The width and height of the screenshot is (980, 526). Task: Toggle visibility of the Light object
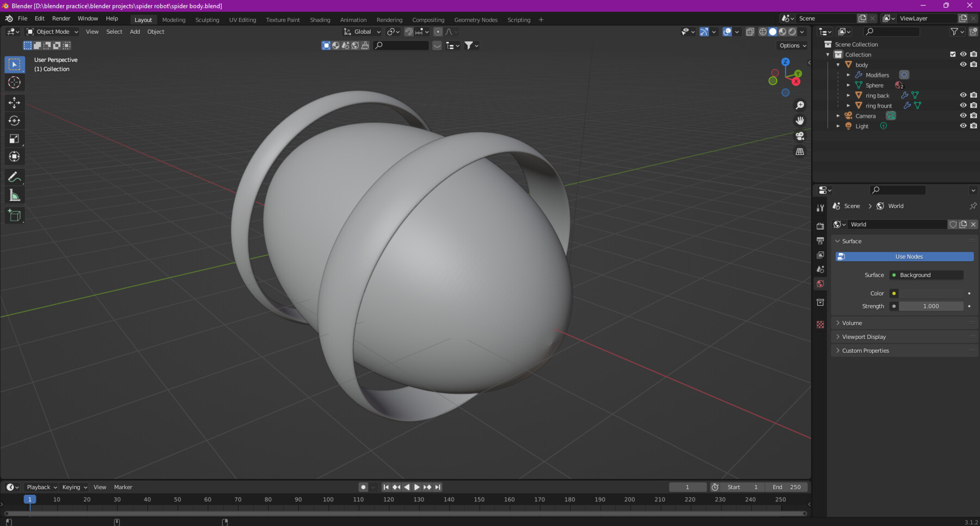pyautogui.click(x=963, y=126)
